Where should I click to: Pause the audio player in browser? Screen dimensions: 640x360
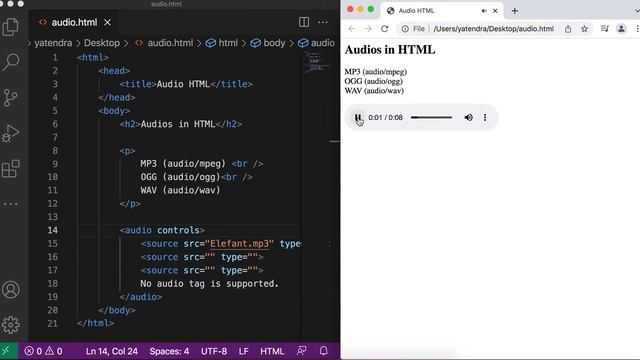pos(358,118)
